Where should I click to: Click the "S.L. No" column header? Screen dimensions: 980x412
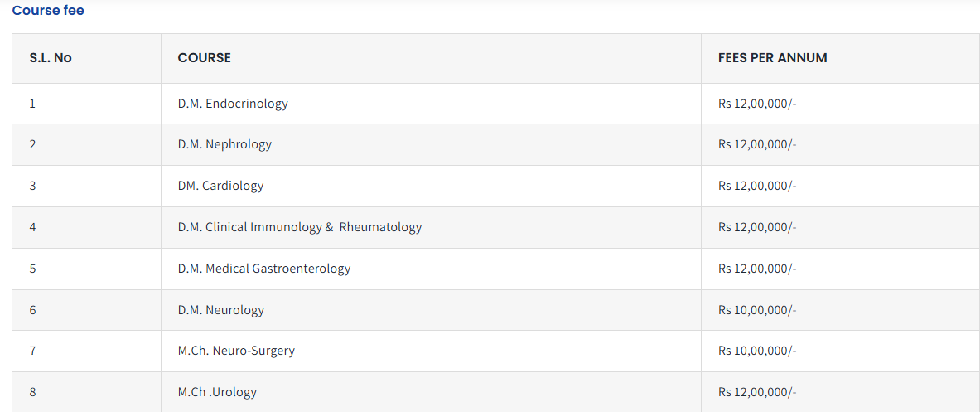(51, 58)
